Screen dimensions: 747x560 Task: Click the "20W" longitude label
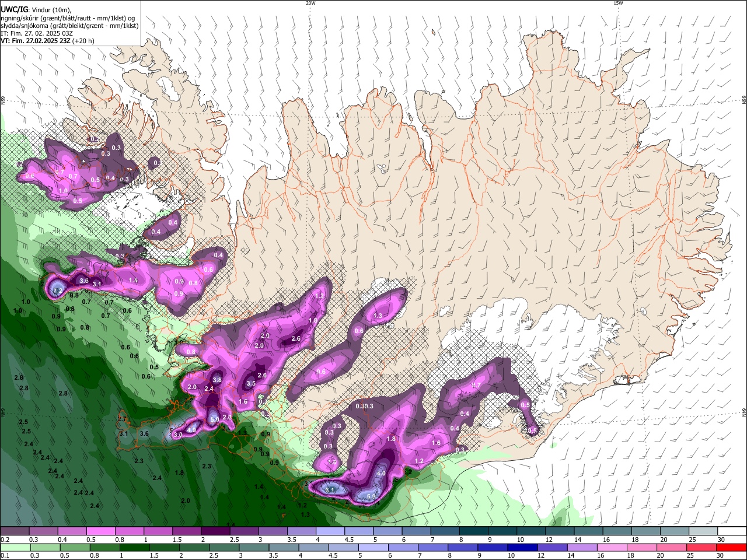[x=310, y=3]
